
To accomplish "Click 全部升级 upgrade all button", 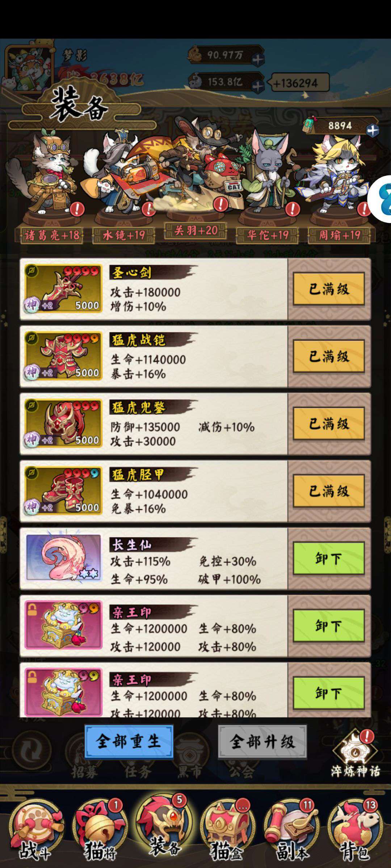I will 262,741.
